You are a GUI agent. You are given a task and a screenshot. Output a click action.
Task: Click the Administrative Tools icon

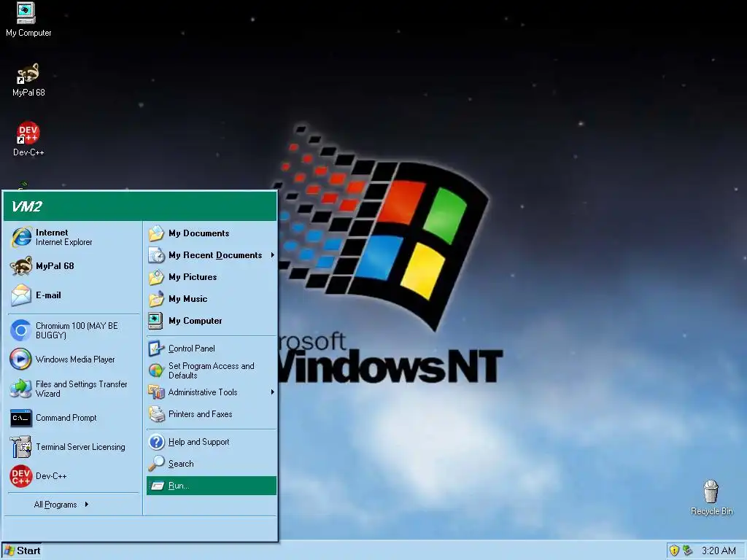[156, 392]
